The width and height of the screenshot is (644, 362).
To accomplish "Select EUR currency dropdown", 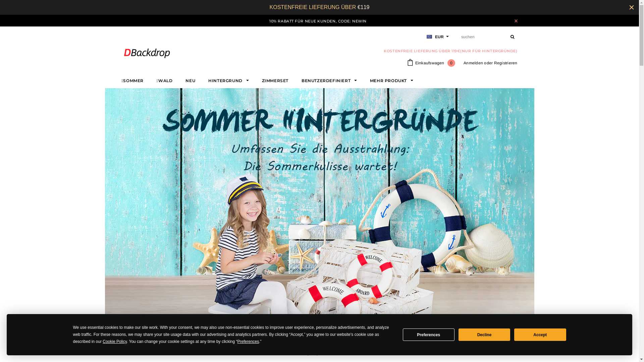I will [438, 37].
